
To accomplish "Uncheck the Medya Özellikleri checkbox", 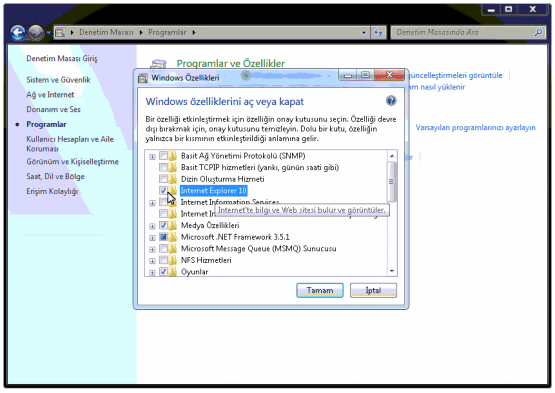I will tap(163, 225).
